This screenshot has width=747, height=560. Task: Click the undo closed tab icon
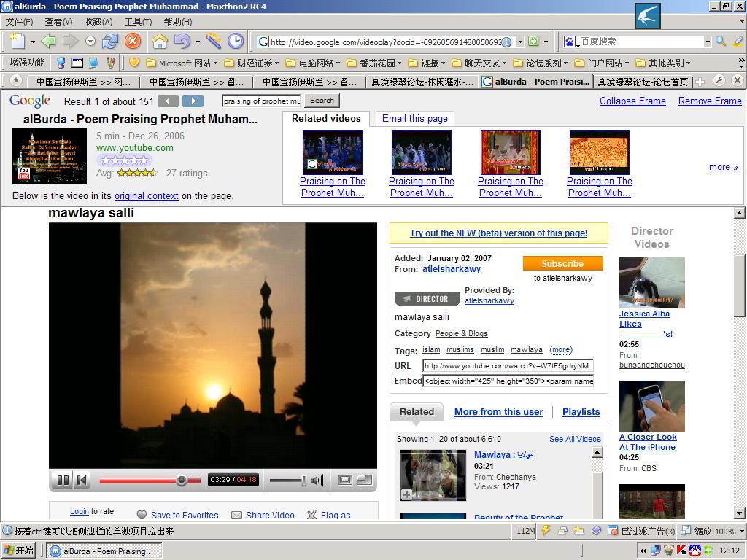coord(182,42)
